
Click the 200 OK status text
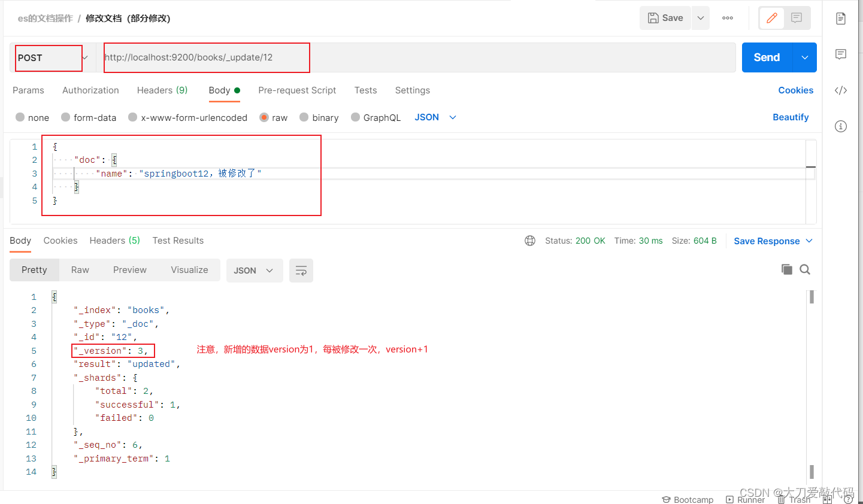pyautogui.click(x=590, y=241)
